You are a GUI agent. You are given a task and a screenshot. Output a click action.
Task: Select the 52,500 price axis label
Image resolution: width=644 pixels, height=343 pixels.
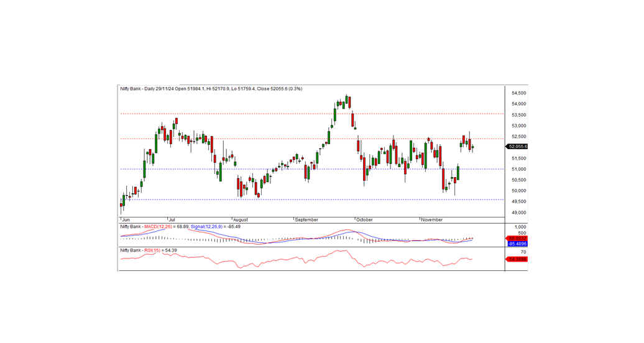(518, 136)
